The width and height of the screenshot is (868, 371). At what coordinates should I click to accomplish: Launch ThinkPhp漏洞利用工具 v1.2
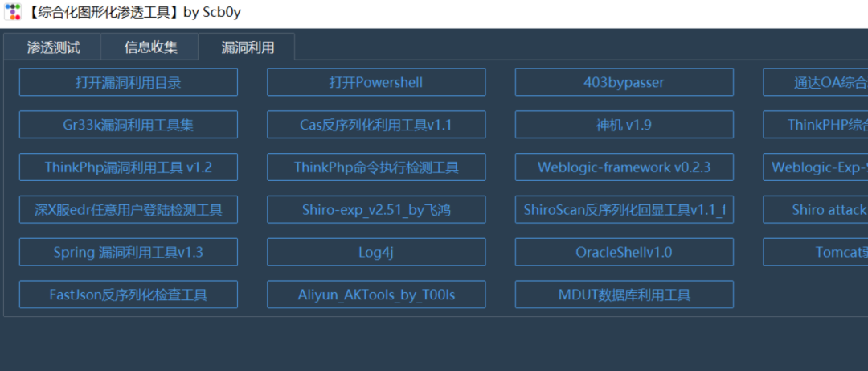129,167
